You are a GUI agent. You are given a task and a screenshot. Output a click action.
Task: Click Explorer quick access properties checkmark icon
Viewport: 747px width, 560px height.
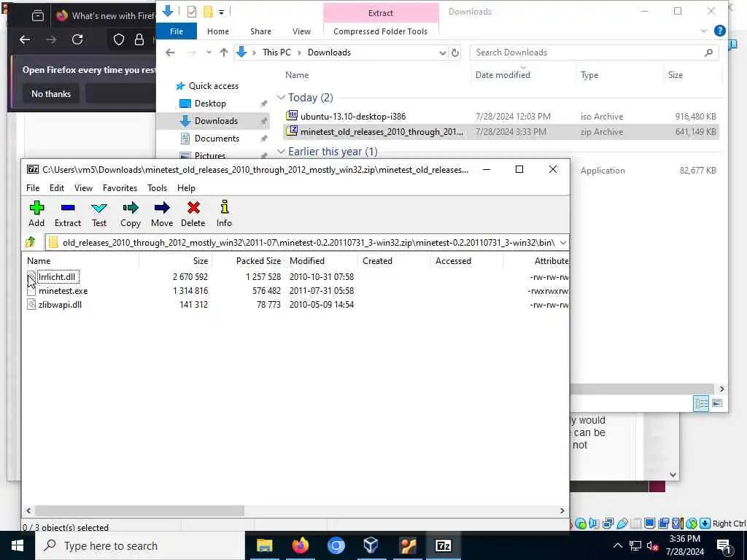click(x=192, y=12)
